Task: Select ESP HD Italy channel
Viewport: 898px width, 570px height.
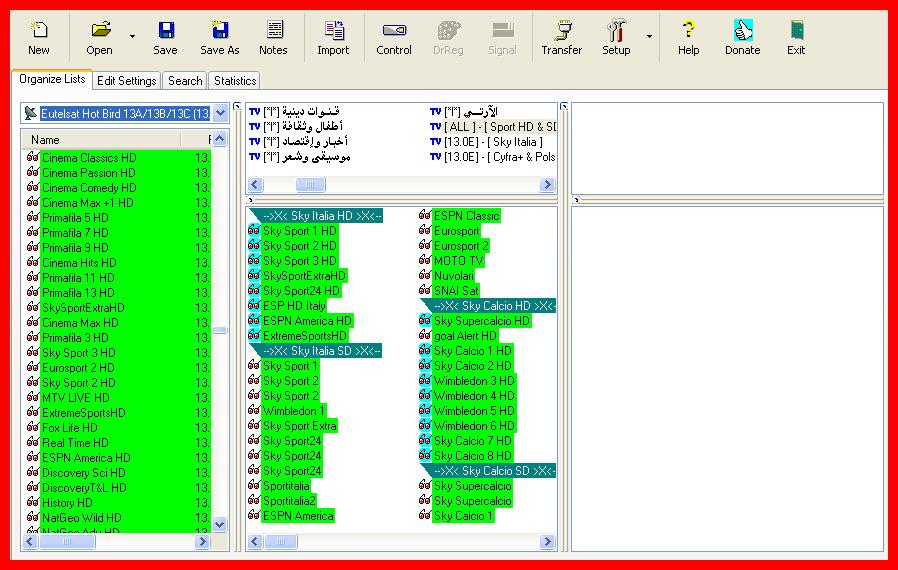Action: [x=294, y=306]
